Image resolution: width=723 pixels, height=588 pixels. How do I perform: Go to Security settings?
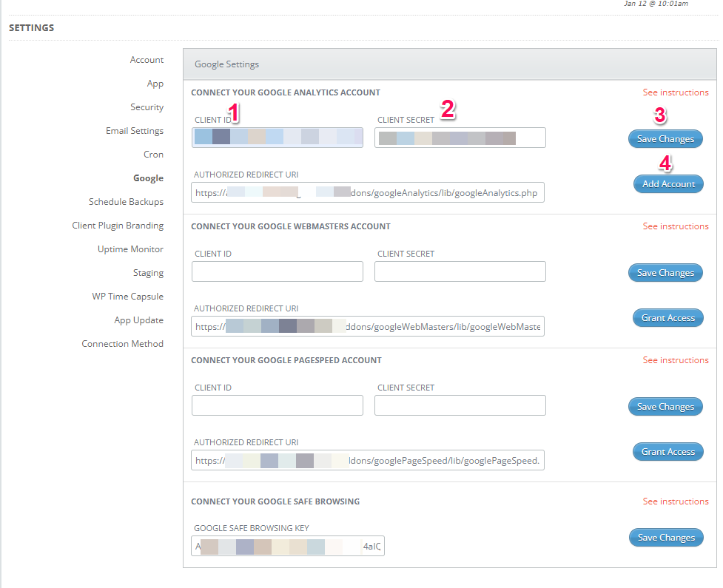pos(147,107)
